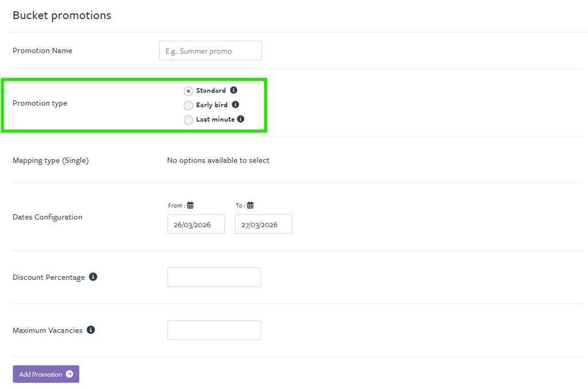Click the From date field 26/03/2026
The height and width of the screenshot is (389, 588).
click(x=196, y=224)
